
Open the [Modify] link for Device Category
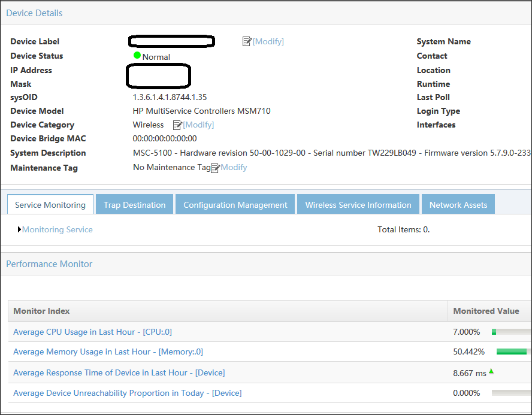point(198,125)
